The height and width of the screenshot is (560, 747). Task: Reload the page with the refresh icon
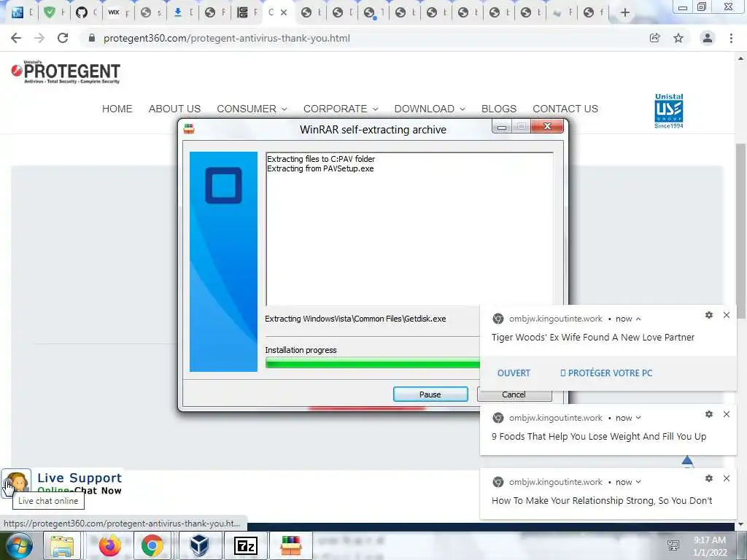click(63, 38)
